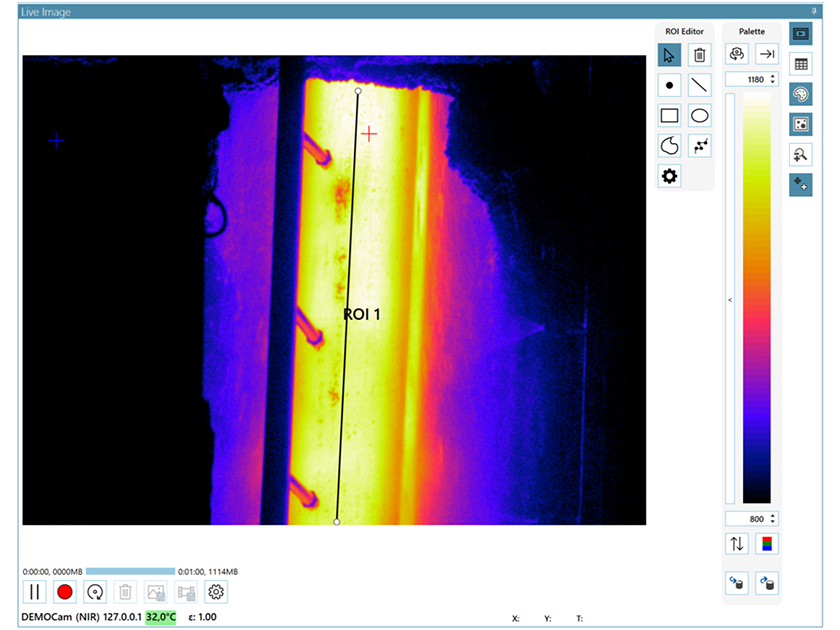Click DEMOCam (NIR) 127.0.0.1 status text
Image resolution: width=840 pixels, height=630 pixels.
click(82, 617)
